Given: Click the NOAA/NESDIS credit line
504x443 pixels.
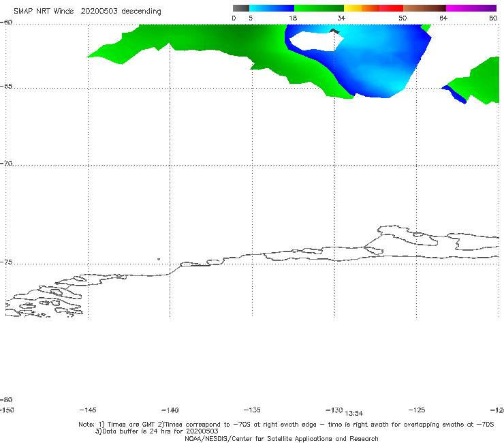Looking at the screenshot, I should coord(281,438).
